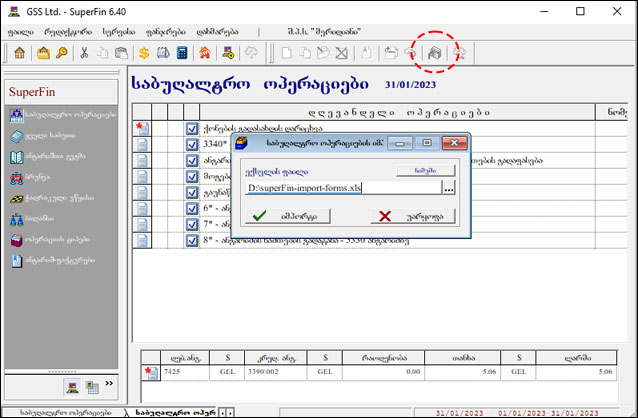Toggle the checkbox of the 8* row

coord(192,240)
